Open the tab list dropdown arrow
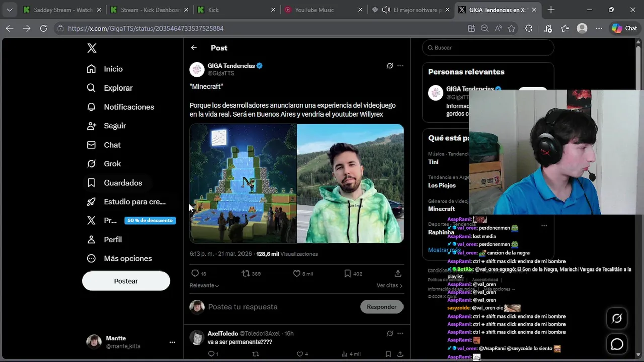This screenshot has height=362, width=644. (x=9, y=10)
